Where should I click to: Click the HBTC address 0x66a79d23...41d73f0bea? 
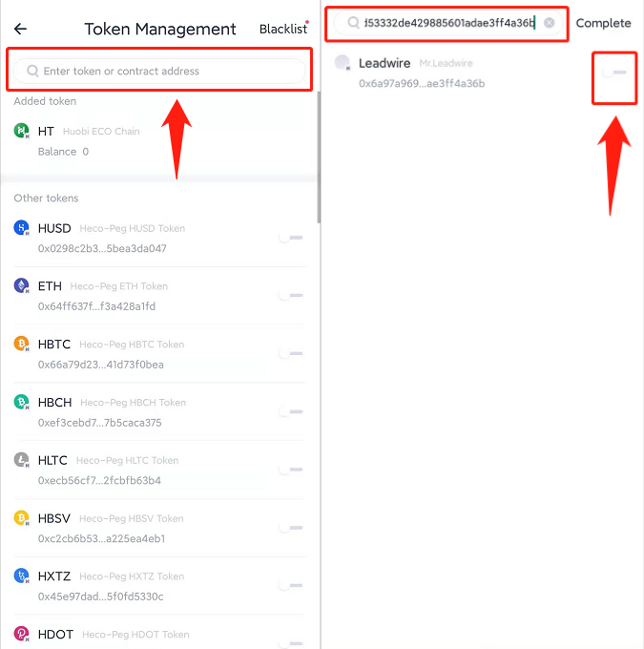click(101, 365)
